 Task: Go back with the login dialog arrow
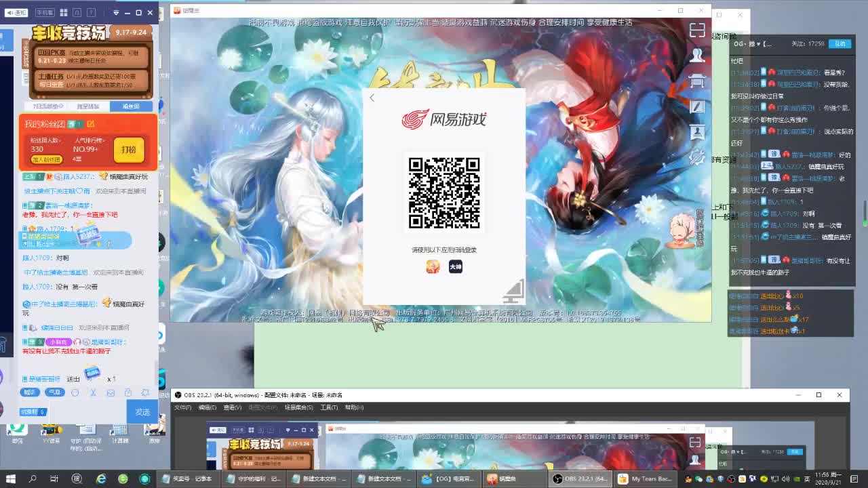(372, 98)
